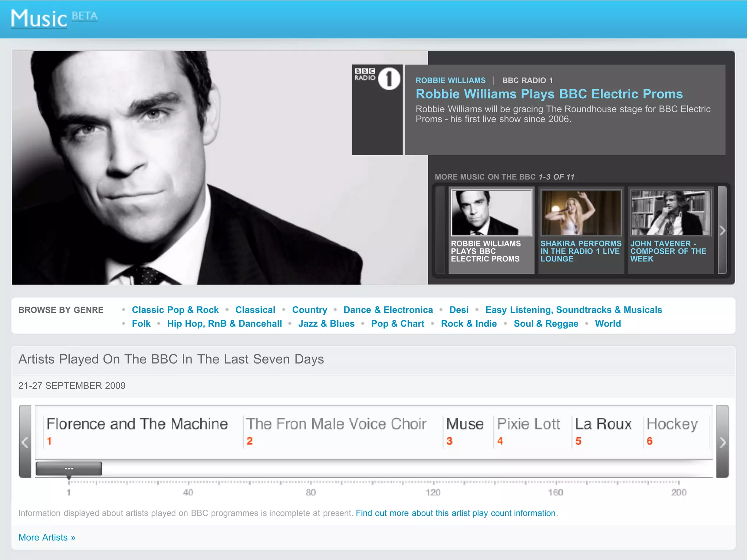Screen dimensions: 747x560
Task: Select Muse ranked third in chart
Action: click(x=465, y=424)
